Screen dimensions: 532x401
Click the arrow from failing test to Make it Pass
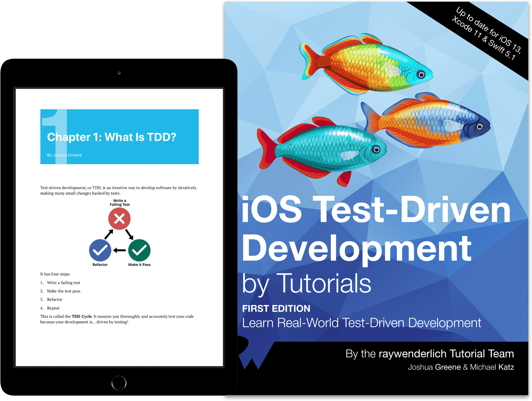click(129, 234)
